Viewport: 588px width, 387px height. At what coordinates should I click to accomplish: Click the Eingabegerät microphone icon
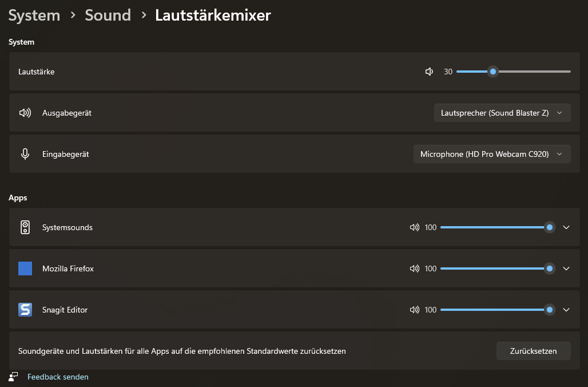[25, 154]
